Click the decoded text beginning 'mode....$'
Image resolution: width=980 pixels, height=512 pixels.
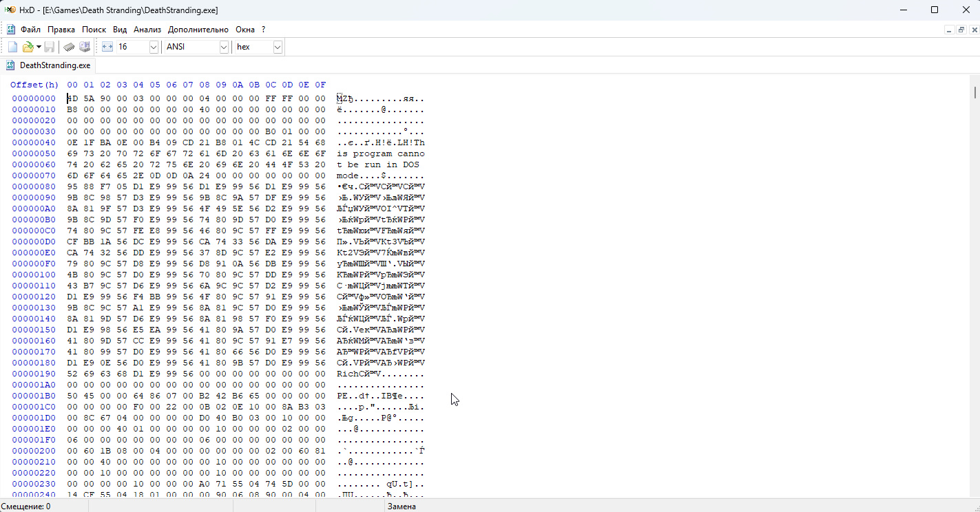click(x=381, y=175)
